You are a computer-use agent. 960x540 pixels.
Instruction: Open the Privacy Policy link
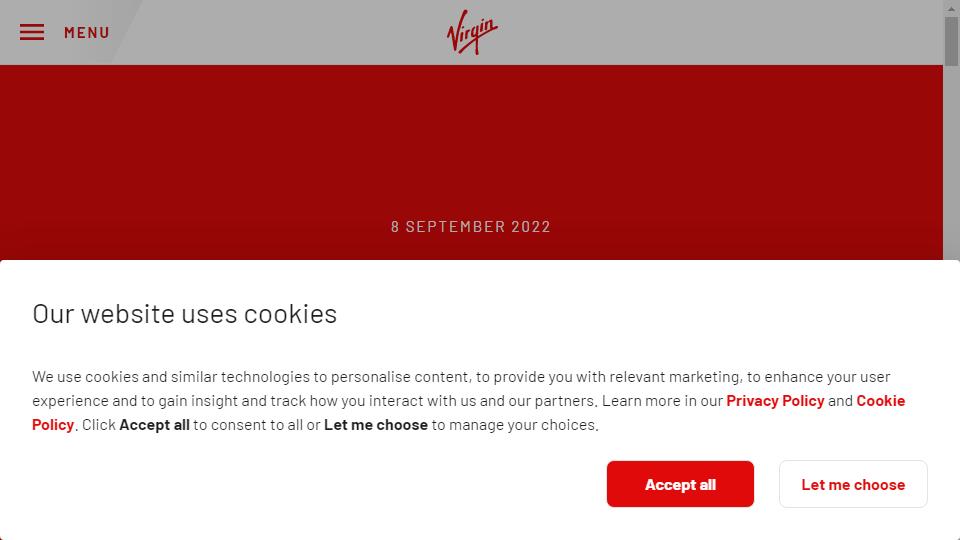[x=775, y=400]
